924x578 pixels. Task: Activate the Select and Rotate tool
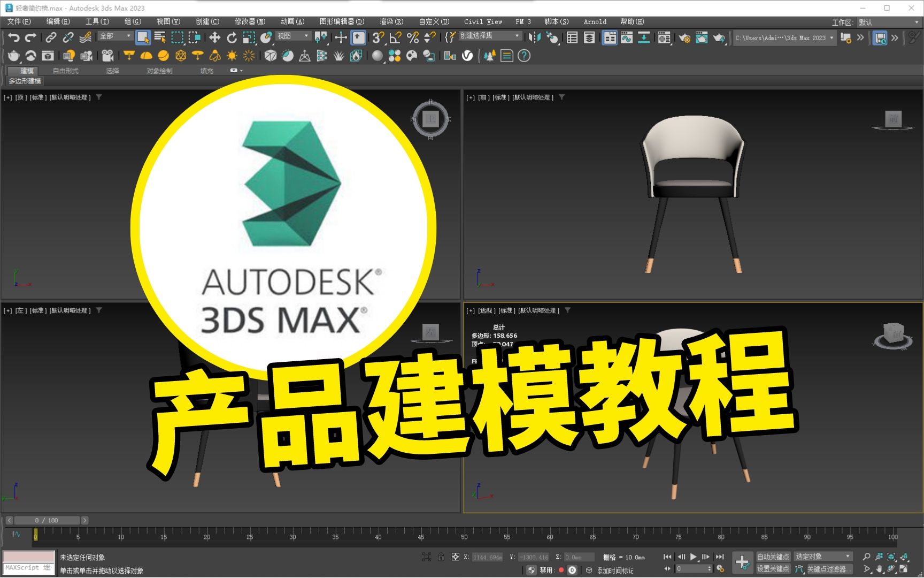[x=232, y=37]
